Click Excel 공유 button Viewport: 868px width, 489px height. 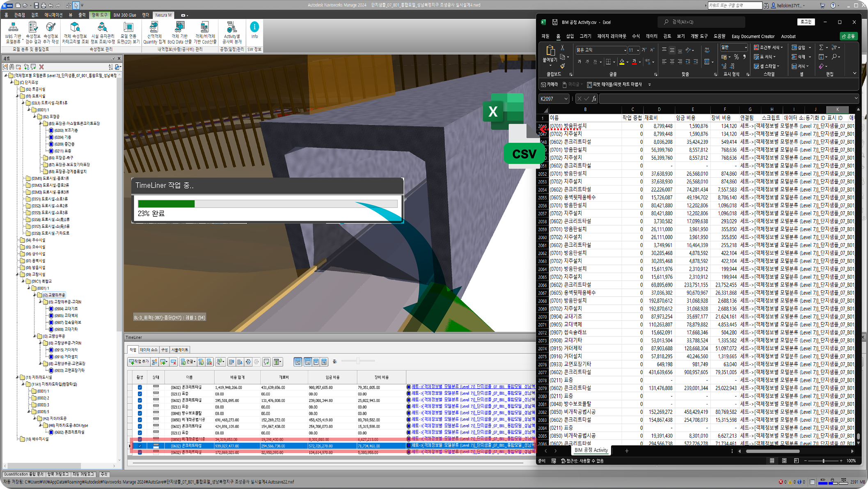pyautogui.click(x=848, y=37)
